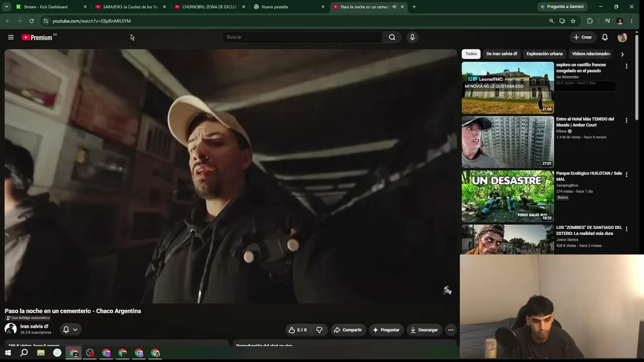Go back to previous page
Viewport: 644px width, 362px height.
point(8,21)
